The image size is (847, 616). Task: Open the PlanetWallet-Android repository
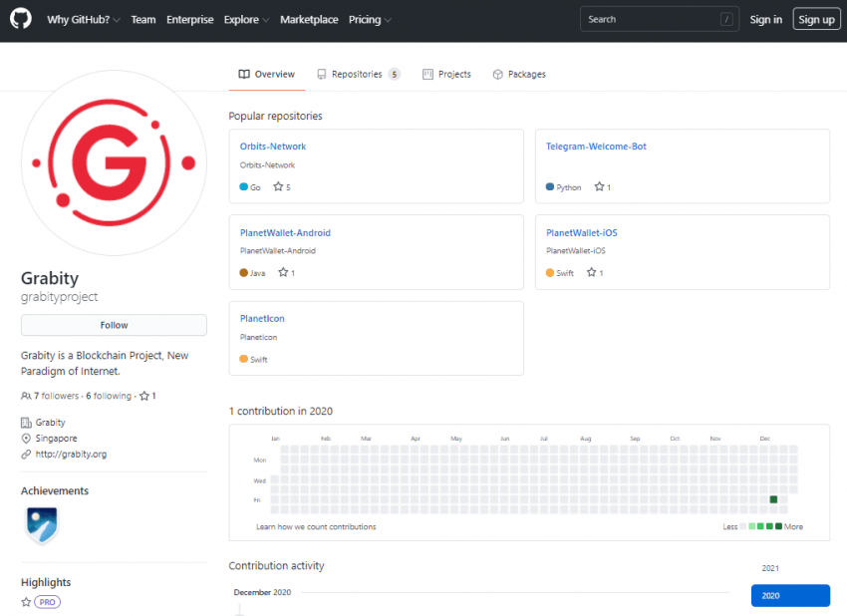coord(285,232)
